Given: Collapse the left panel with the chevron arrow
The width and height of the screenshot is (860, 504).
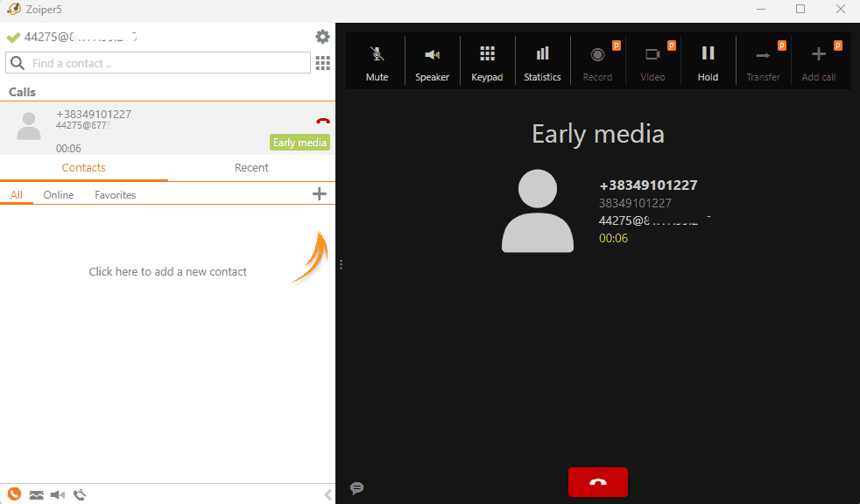Looking at the screenshot, I should [x=328, y=494].
